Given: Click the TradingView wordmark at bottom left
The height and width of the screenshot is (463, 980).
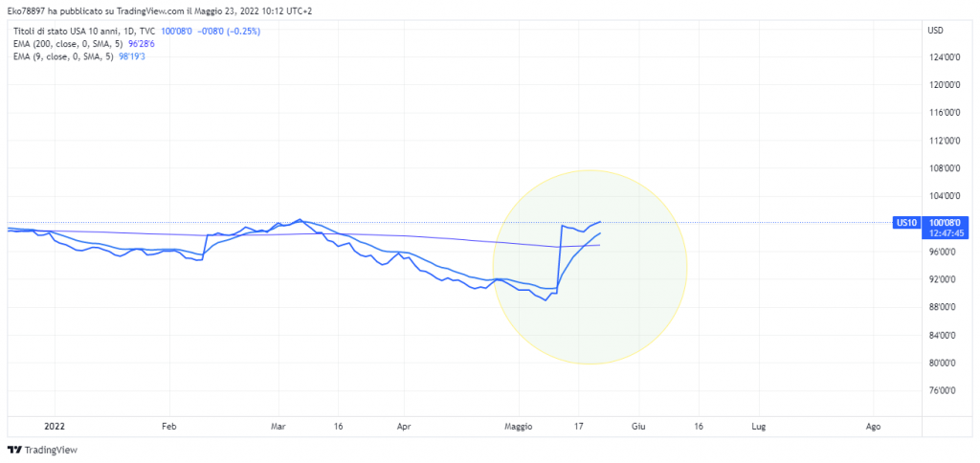Looking at the screenshot, I should coord(51,450).
